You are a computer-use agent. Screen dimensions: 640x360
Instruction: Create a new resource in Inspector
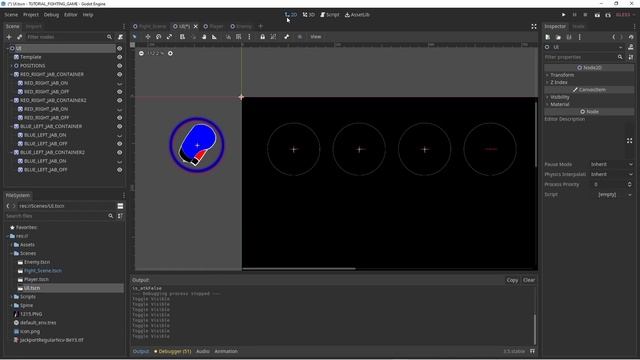[548, 37]
